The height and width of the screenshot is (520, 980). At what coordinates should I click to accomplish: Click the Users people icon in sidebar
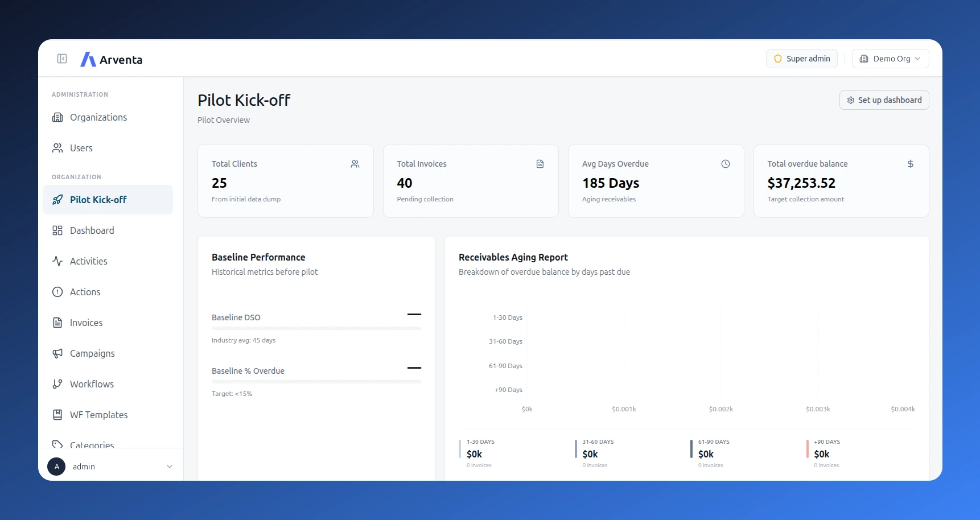click(57, 148)
